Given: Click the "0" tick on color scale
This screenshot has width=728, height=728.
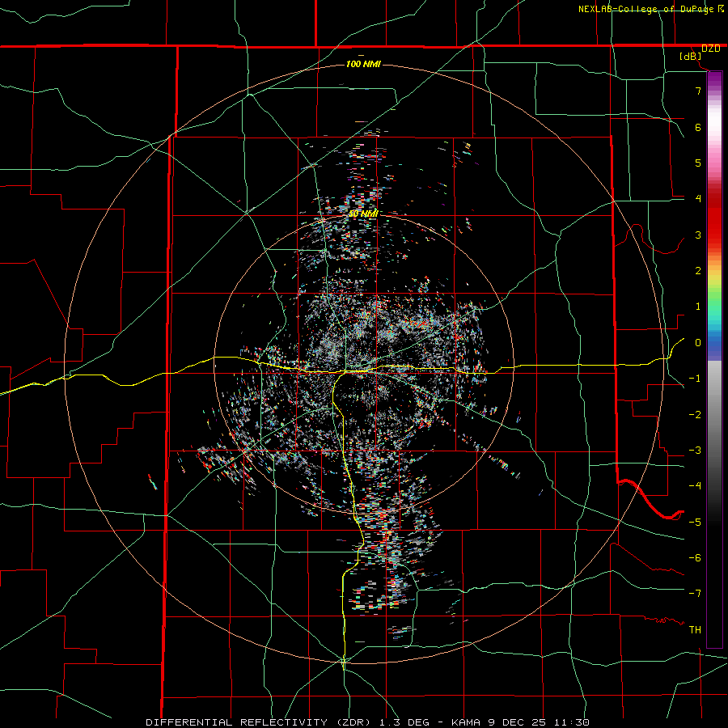Looking at the screenshot, I should click(698, 343).
